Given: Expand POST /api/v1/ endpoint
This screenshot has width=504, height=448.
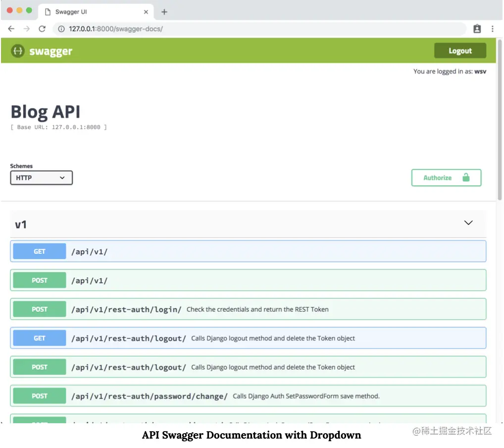Looking at the screenshot, I should click(x=248, y=280).
